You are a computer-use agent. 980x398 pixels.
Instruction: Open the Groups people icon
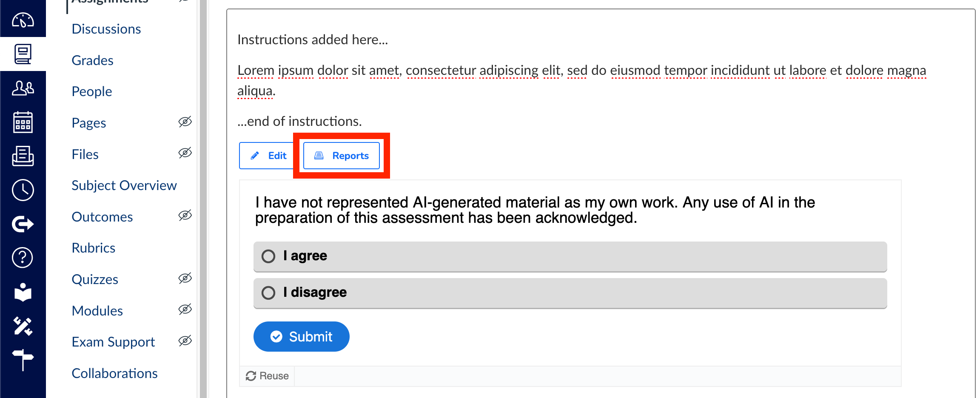(x=23, y=88)
